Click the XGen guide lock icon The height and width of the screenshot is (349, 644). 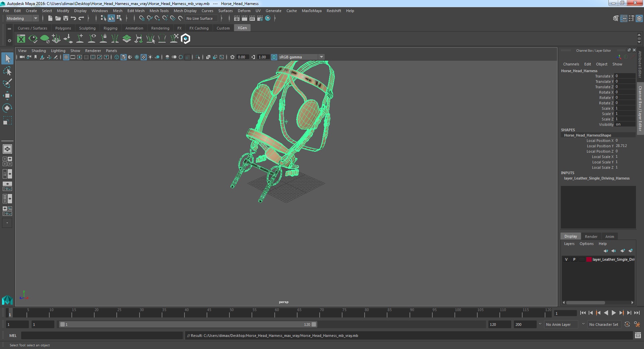(x=104, y=39)
